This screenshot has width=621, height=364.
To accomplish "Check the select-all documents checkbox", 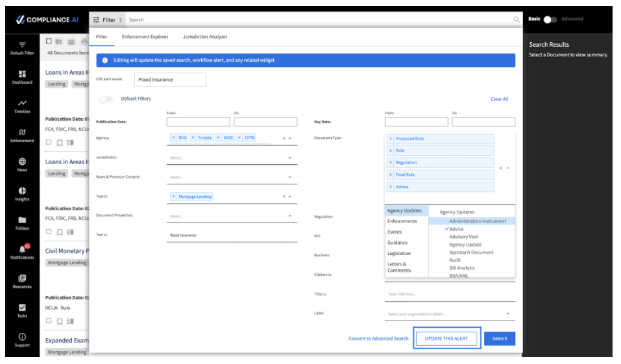I will tap(49, 41).
